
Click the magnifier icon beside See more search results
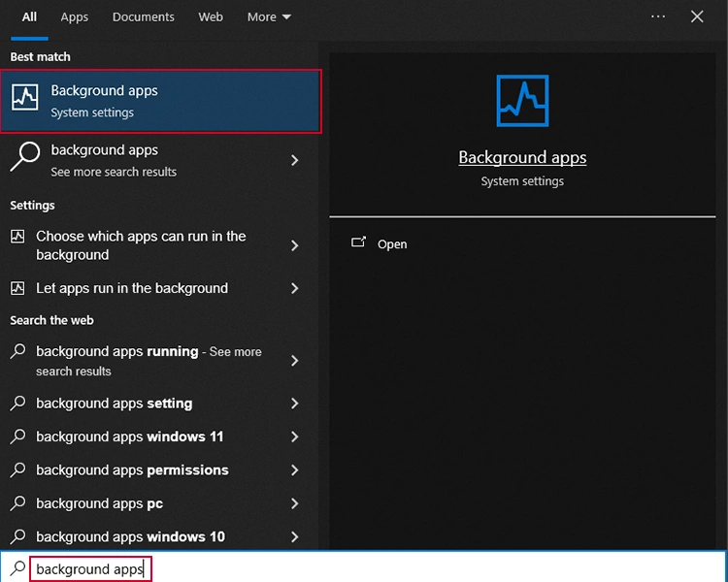[25, 156]
